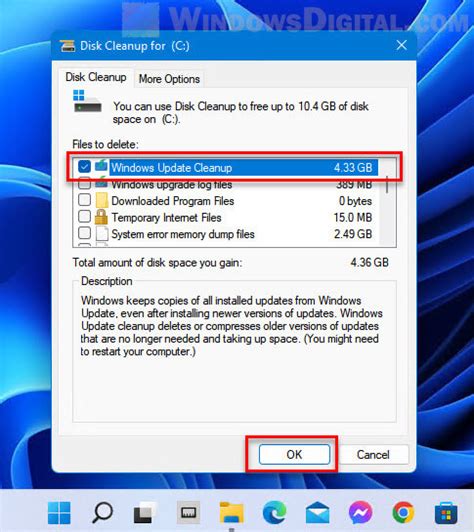Viewport: 474px width, 532px height.
Task: Open Messenger from the taskbar
Action: pyautogui.click(x=360, y=512)
